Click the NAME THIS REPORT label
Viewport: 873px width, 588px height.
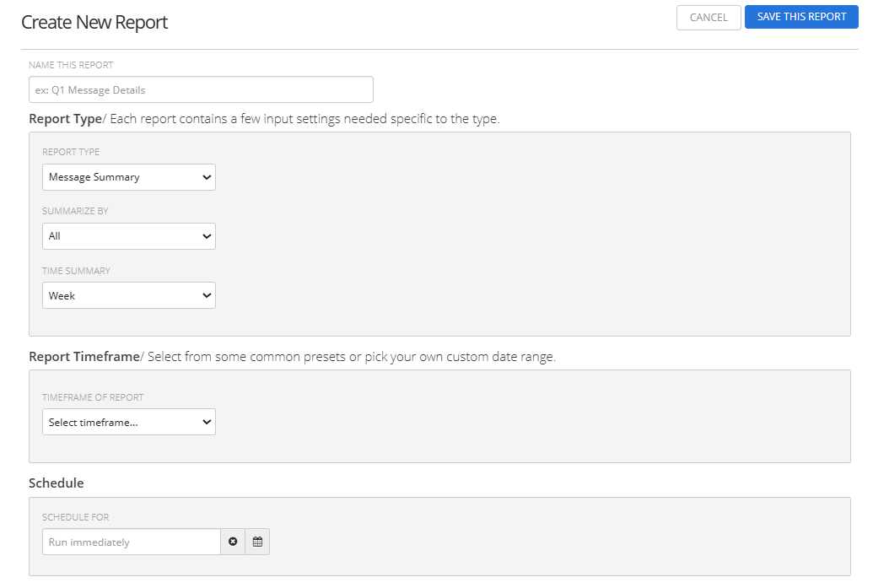[71, 65]
